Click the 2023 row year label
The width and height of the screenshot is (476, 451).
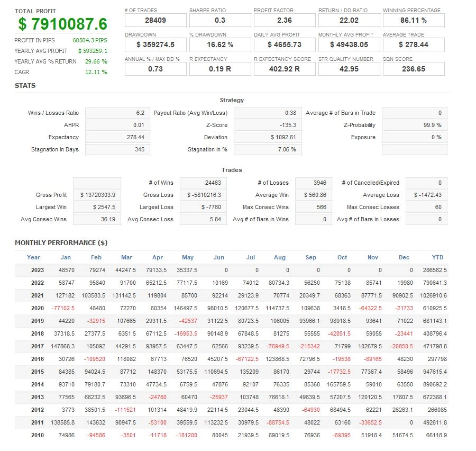pos(38,270)
